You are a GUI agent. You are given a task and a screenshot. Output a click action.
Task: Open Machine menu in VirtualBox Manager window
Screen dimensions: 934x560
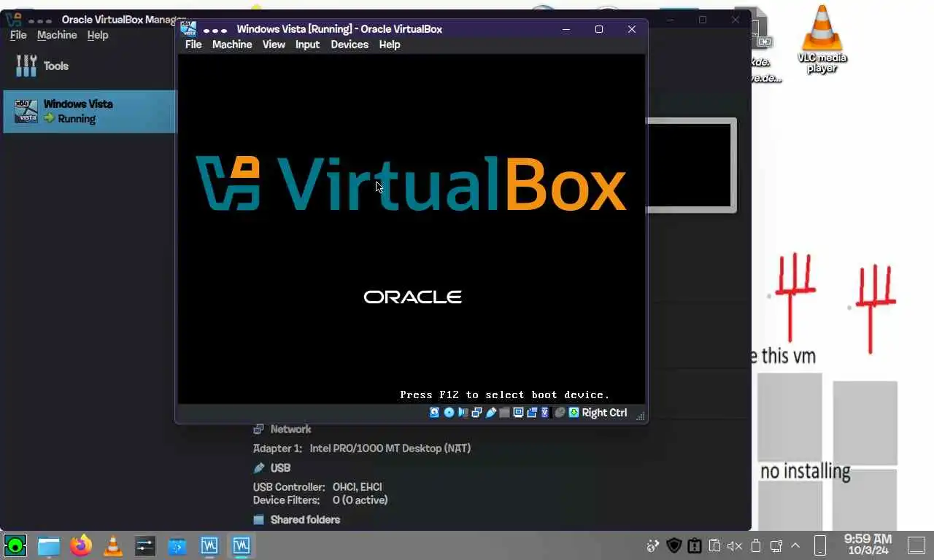57,35
